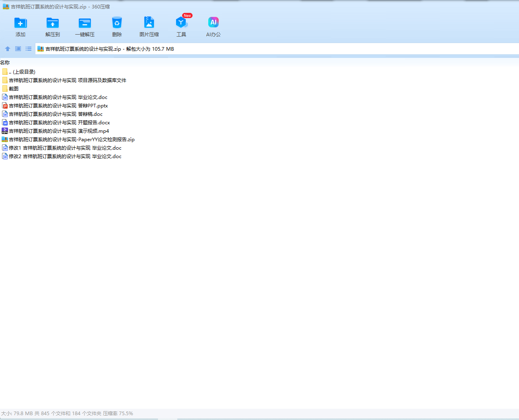Click the archive path address field

(277, 49)
